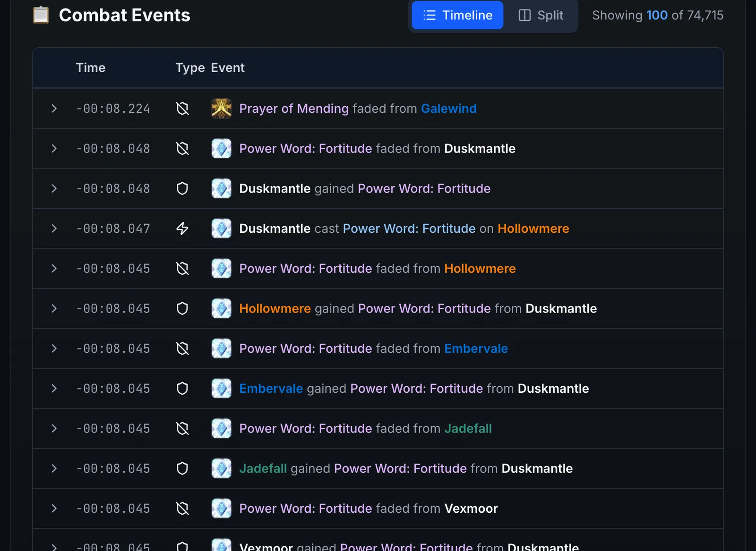The width and height of the screenshot is (756, 551).
Task: Click the Time column header
Action: click(91, 68)
